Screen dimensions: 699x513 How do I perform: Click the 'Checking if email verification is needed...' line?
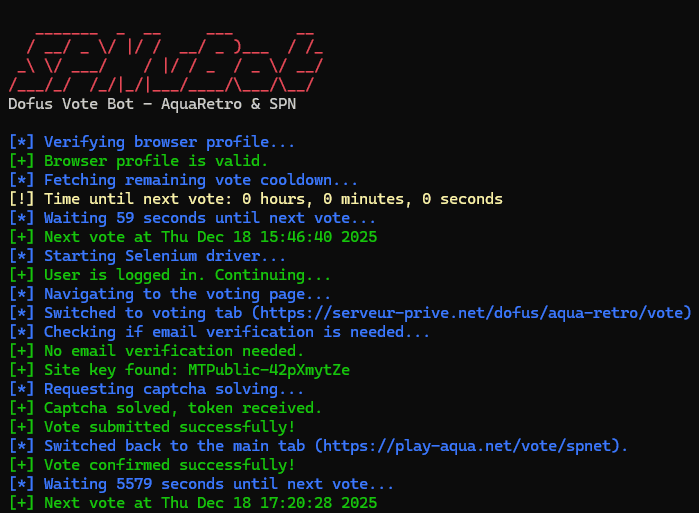[x=219, y=332]
